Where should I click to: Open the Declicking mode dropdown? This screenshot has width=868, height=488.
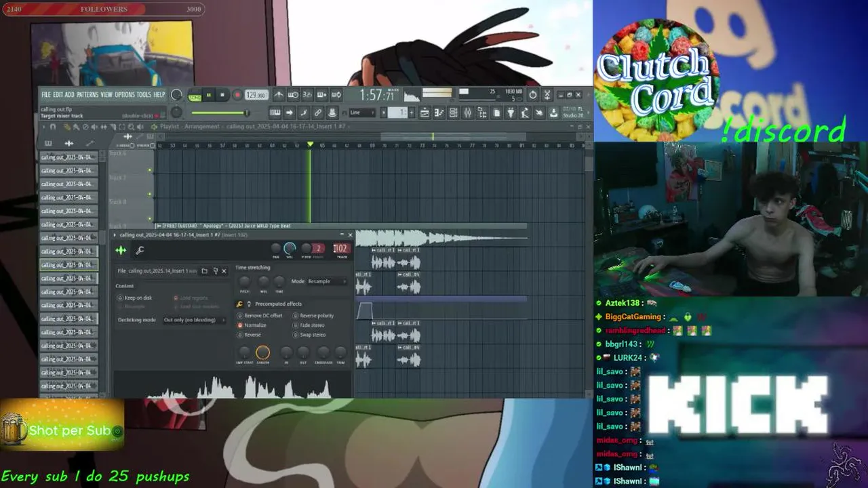195,320
